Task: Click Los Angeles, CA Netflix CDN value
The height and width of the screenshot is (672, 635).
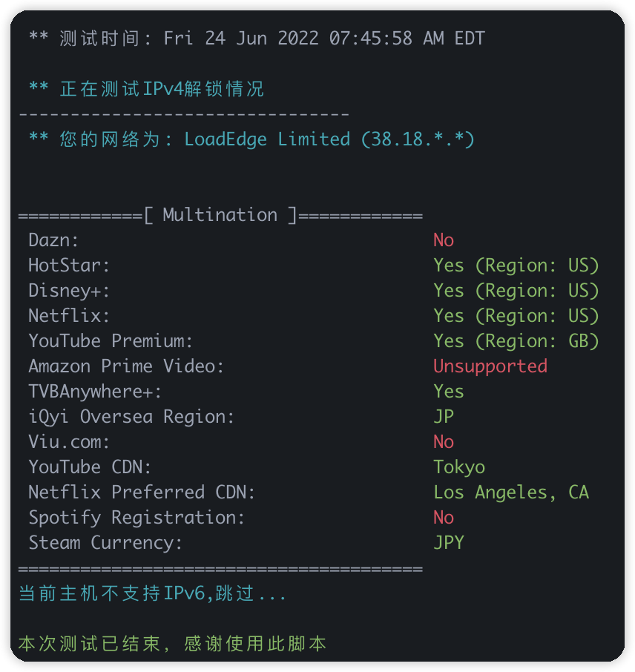Action: (511, 493)
